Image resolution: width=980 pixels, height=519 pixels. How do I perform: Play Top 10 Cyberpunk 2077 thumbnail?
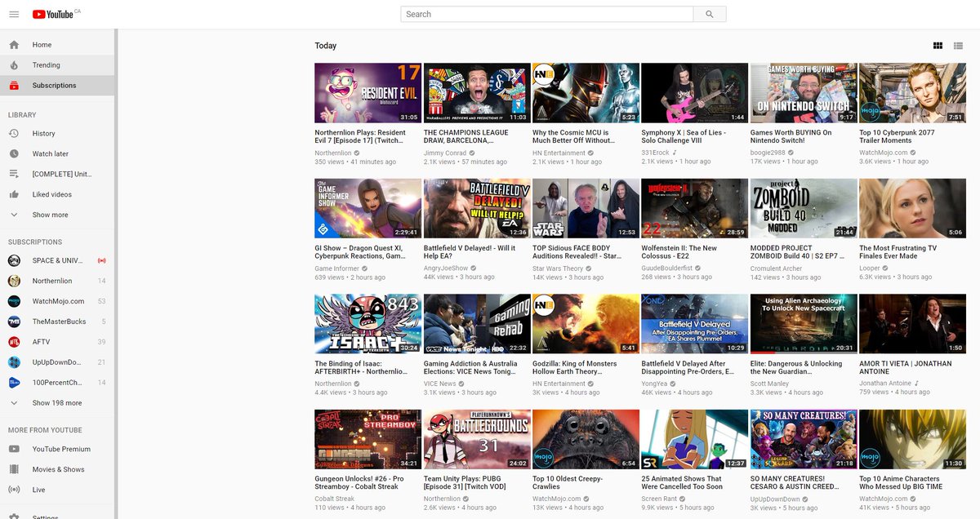click(913, 93)
